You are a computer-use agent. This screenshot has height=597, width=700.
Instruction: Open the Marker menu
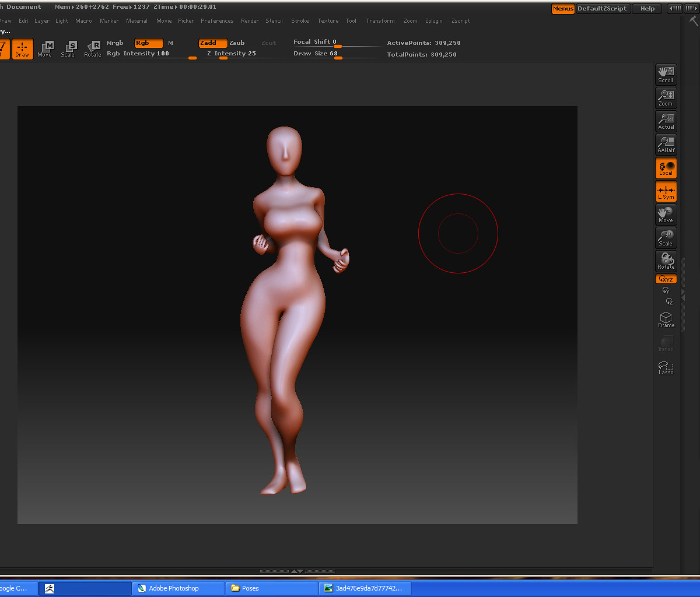coord(109,21)
